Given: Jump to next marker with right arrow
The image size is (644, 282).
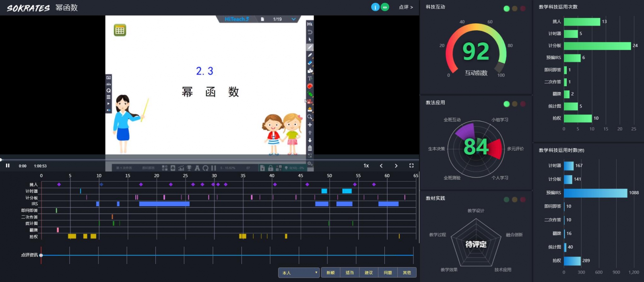Looking at the screenshot, I should point(396,166).
